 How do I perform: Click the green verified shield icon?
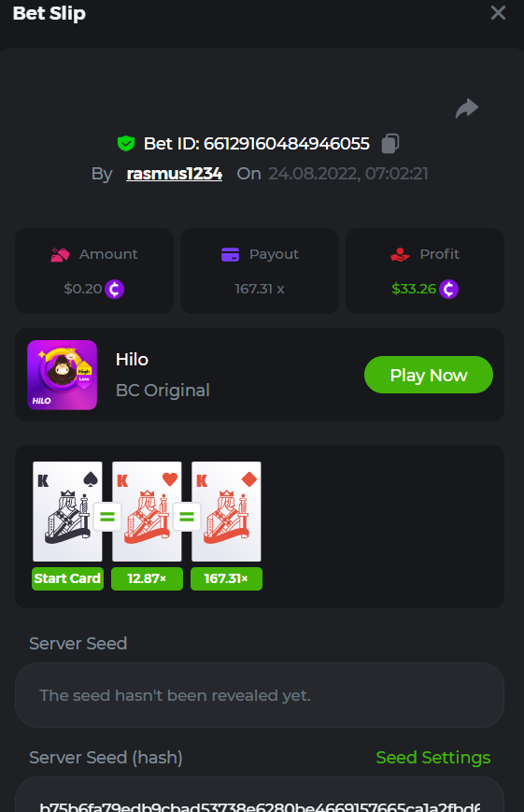(x=126, y=144)
